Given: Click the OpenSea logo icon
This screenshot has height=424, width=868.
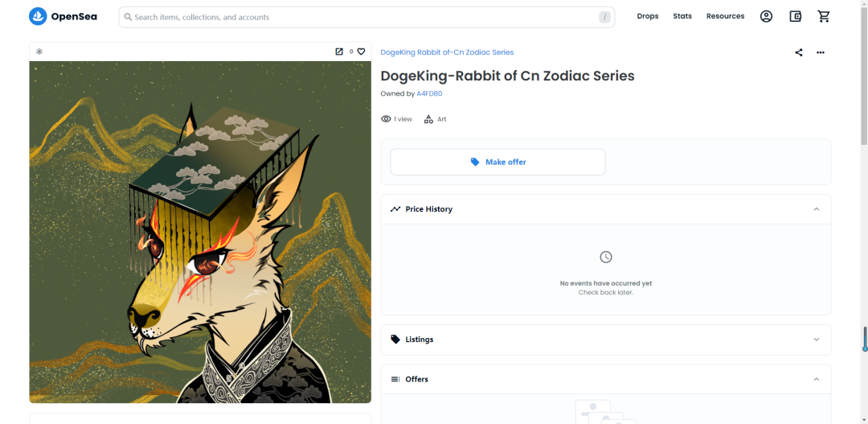Looking at the screenshot, I should [38, 17].
